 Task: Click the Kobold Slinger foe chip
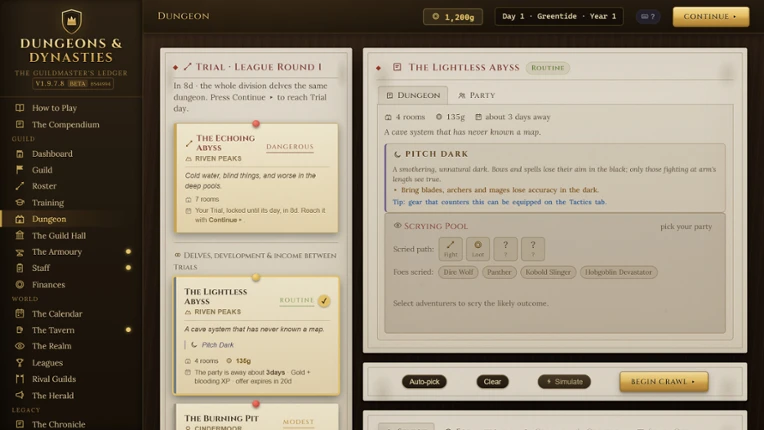click(548, 272)
